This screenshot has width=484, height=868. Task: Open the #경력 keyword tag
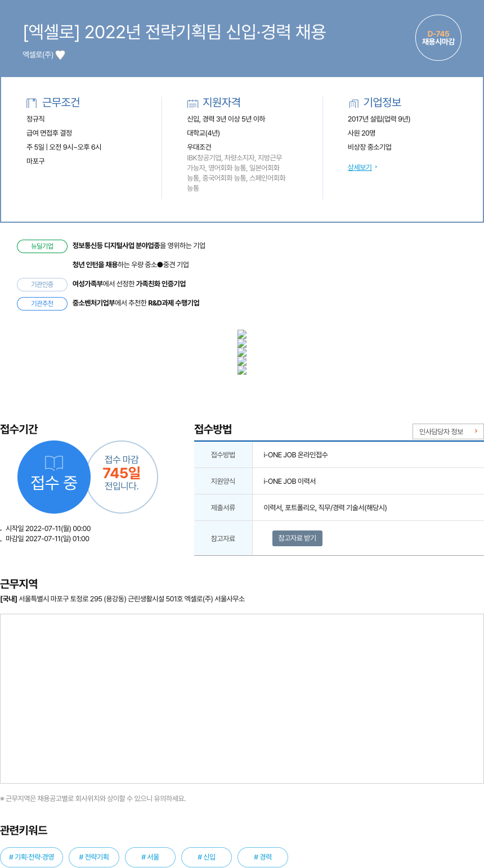(263, 857)
